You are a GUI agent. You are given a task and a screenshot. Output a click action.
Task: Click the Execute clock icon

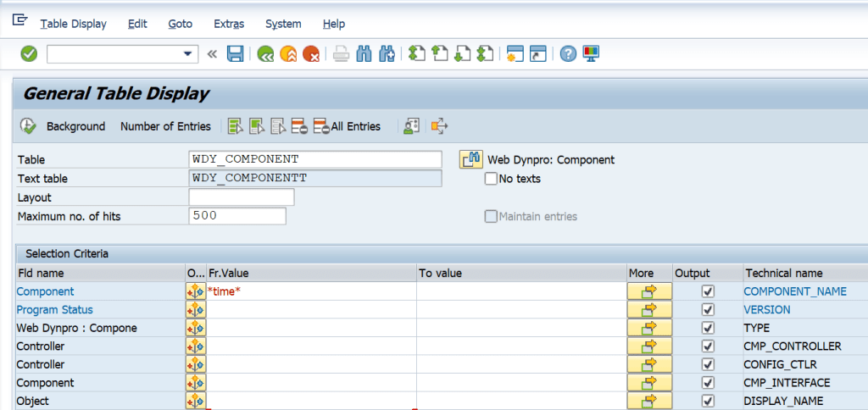(28, 126)
